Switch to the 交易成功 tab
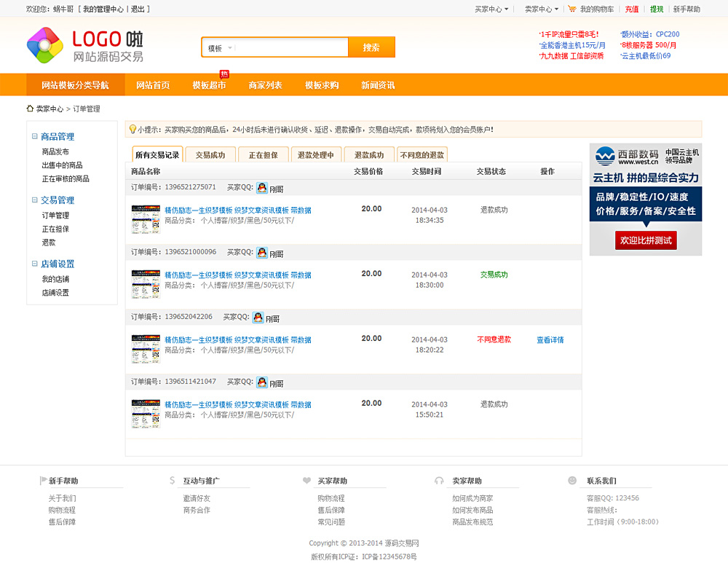This screenshot has height=563, width=728. pyautogui.click(x=210, y=155)
